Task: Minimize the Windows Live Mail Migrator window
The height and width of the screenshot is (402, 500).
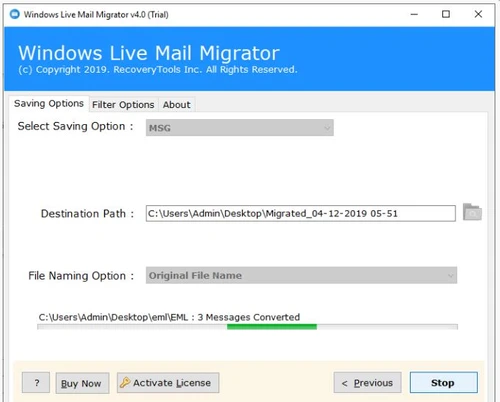Action: (414, 14)
